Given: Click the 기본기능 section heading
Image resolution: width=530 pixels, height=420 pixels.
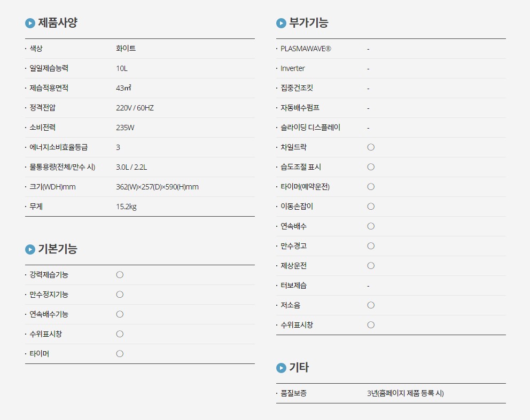Looking at the screenshot, I should pyautogui.click(x=58, y=249).
